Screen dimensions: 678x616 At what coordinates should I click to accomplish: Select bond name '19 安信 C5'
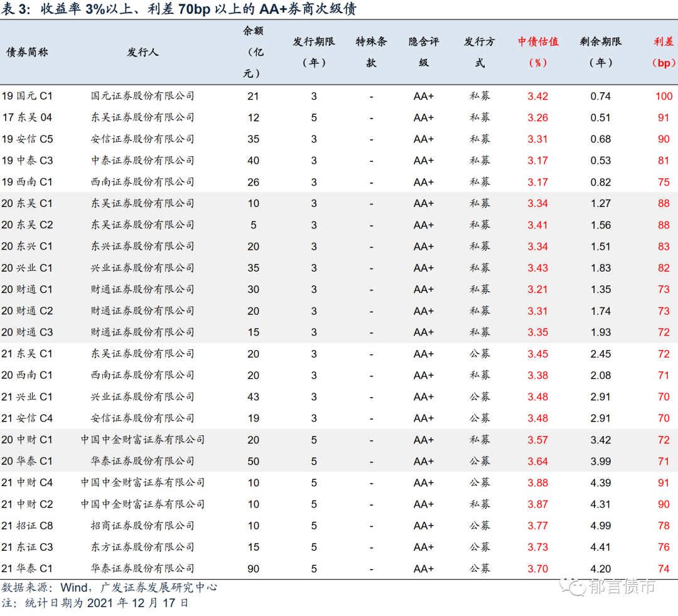coord(27,139)
